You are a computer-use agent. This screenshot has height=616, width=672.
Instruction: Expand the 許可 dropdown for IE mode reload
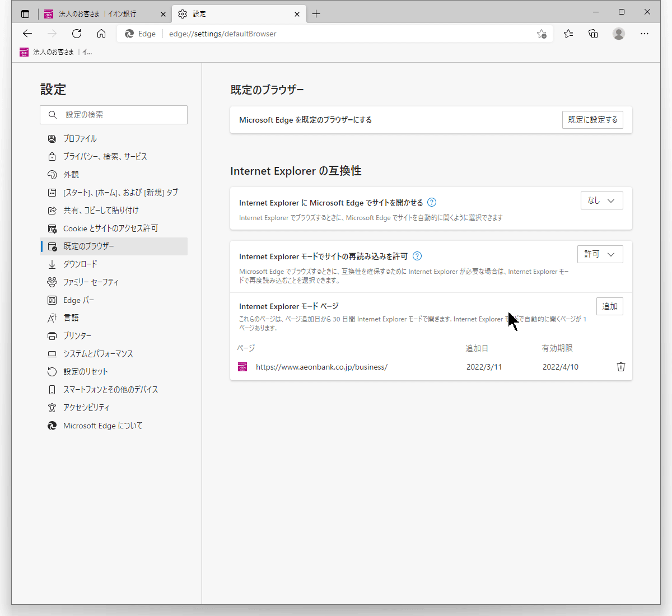coord(600,254)
